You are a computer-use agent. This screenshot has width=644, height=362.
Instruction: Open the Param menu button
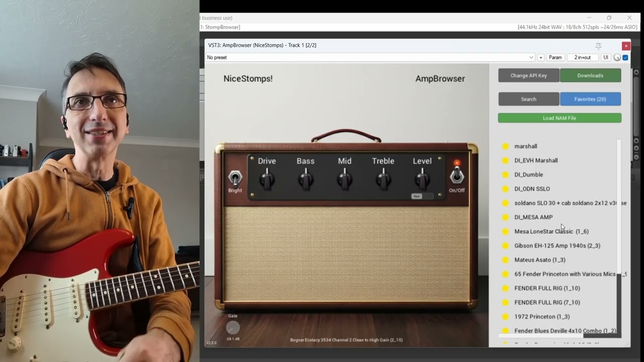click(555, 57)
